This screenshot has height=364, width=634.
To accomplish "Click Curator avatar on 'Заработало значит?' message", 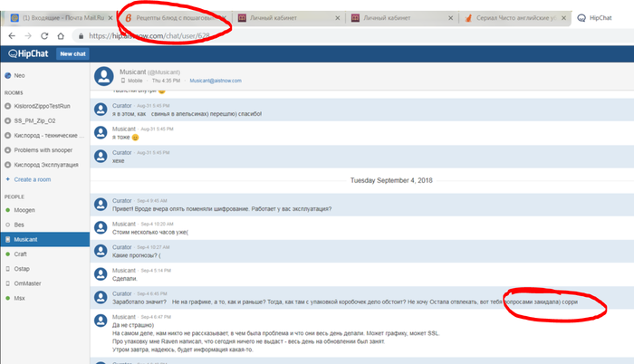I will coord(101,297).
